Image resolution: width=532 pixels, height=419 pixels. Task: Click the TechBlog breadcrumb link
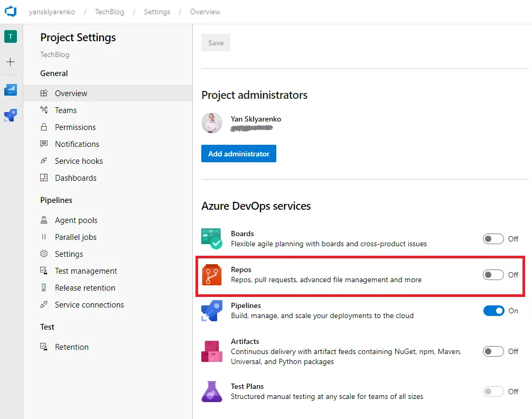click(109, 12)
